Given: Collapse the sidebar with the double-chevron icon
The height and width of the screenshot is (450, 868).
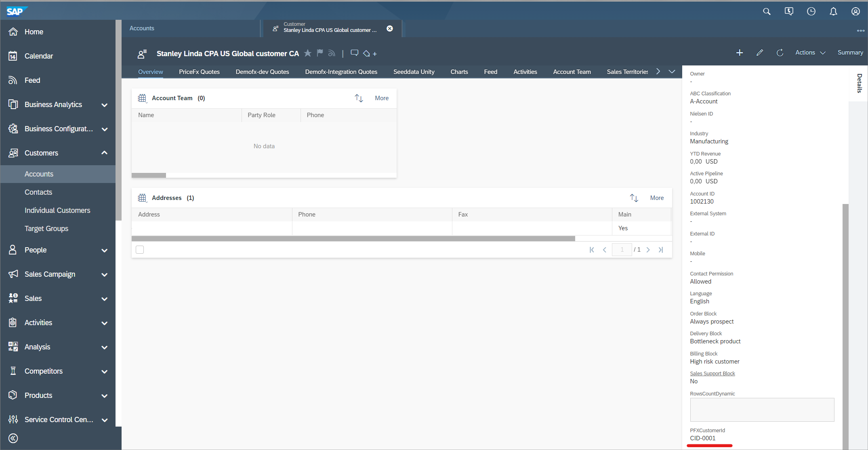Looking at the screenshot, I should click(x=13, y=438).
